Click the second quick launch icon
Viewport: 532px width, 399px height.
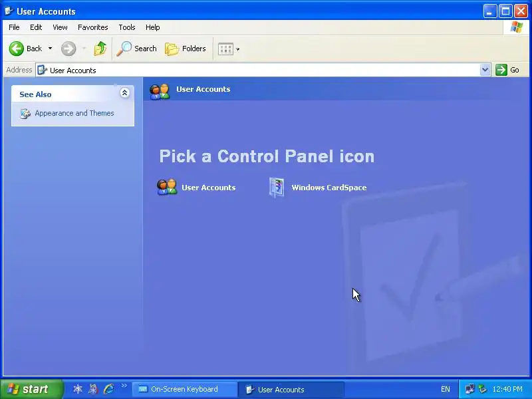click(x=93, y=389)
